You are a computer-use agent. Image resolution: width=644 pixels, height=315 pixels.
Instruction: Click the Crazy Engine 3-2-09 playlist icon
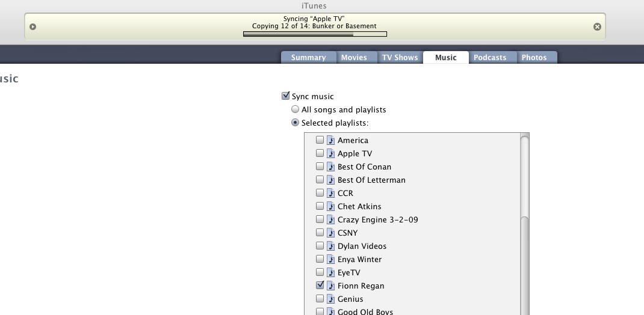[330, 219]
